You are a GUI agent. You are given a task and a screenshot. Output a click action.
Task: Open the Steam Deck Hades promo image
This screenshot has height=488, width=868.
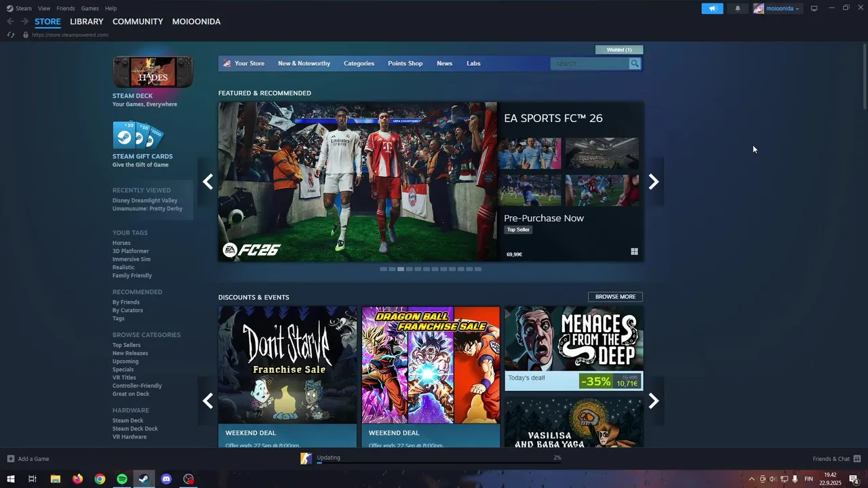[x=153, y=72]
